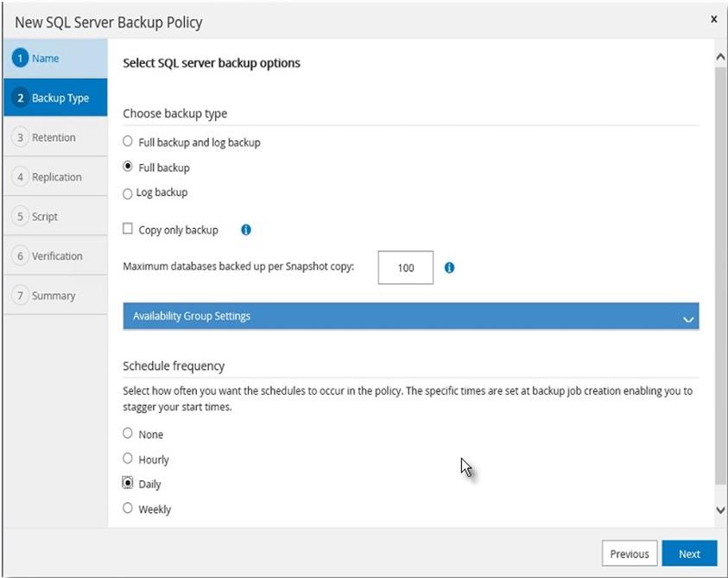Enable the Copy only backup checkbox
This screenshot has height=578, width=728.
point(128,229)
